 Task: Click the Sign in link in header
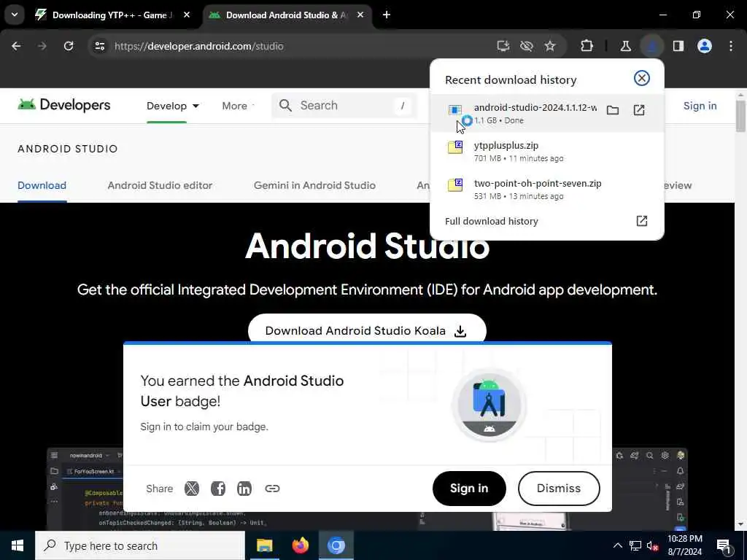tap(700, 106)
